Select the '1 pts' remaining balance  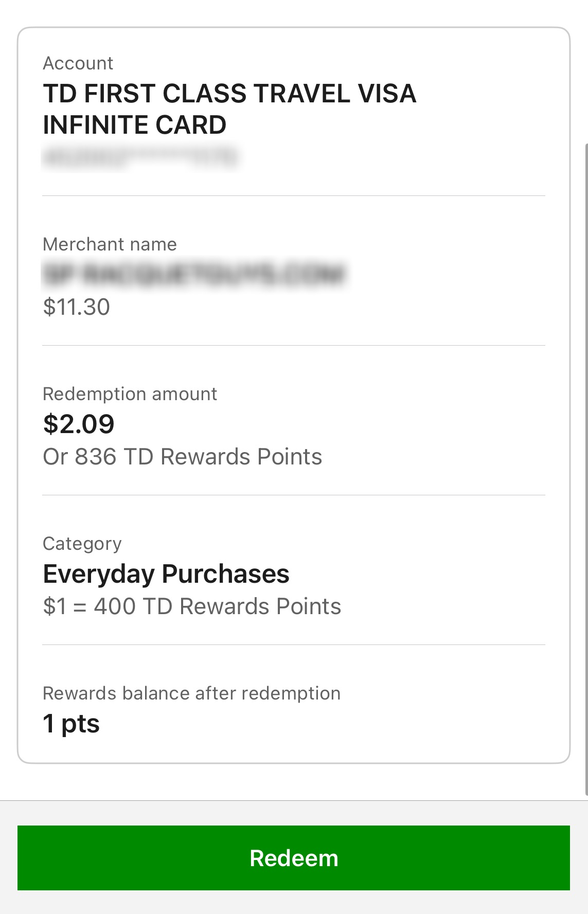point(72,724)
